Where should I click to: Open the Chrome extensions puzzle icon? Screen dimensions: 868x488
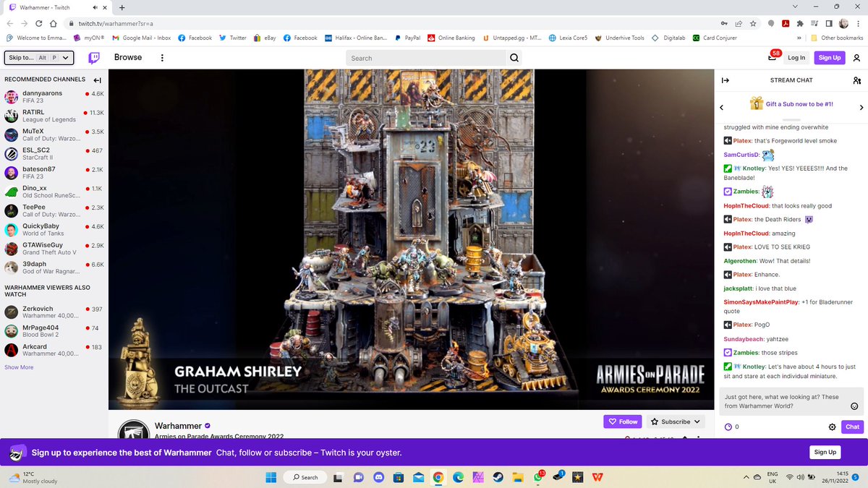pos(799,23)
